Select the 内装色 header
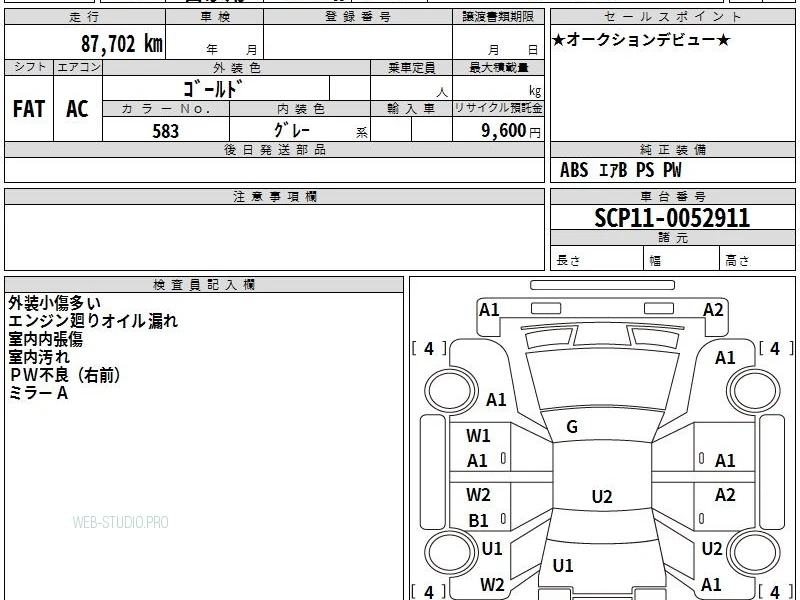This screenshot has height=600, width=800. pos(301,109)
